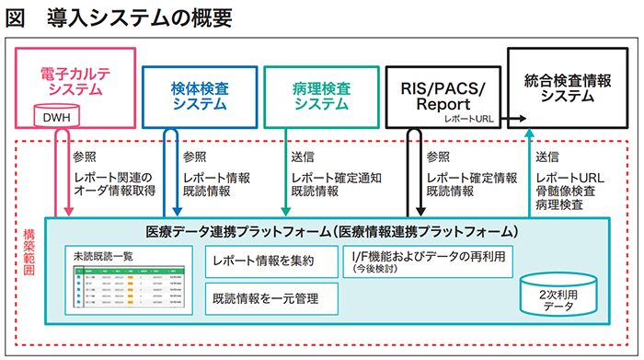
Task: Click the green 送信 arrow under 病理検査
Action: pos(285,172)
